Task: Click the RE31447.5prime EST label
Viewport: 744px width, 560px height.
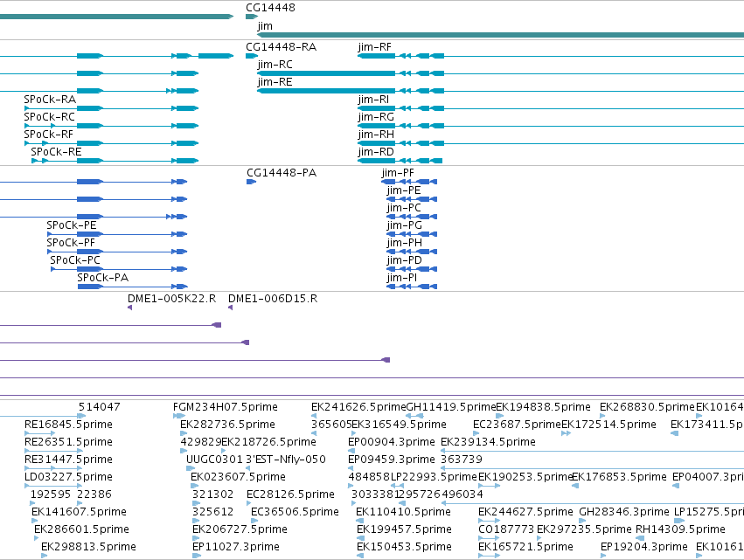Action: pos(68,460)
